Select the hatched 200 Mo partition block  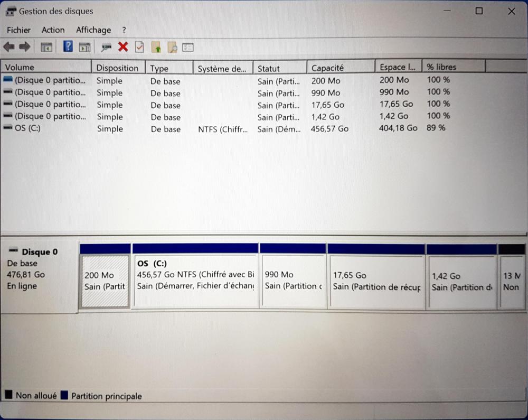tap(106, 281)
